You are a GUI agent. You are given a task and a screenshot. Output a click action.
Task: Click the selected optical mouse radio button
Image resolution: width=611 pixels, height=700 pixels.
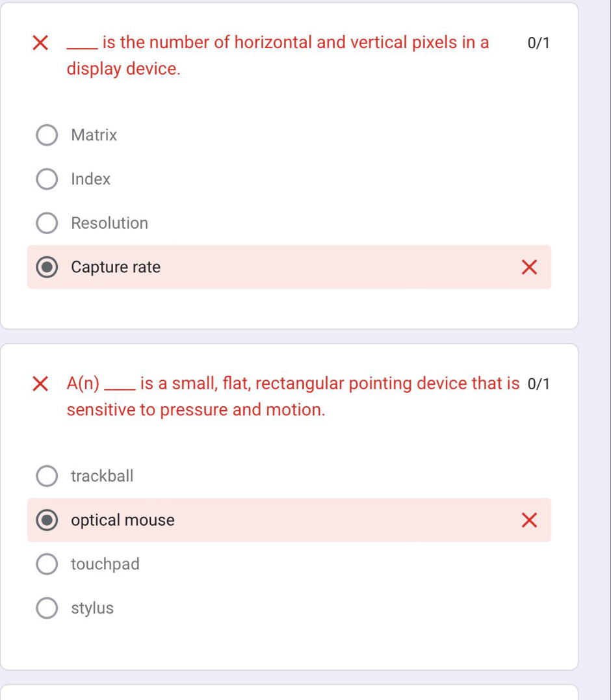tap(47, 520)
